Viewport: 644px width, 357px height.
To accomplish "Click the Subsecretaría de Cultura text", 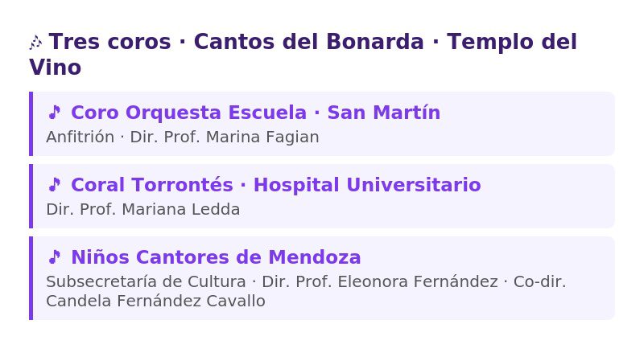I will [146, 281].
